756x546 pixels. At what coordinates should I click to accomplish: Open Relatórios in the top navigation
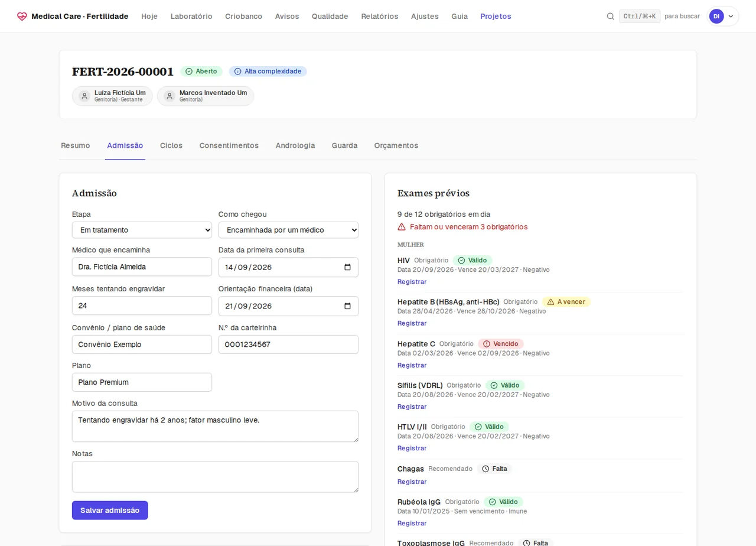pos(380,17)
